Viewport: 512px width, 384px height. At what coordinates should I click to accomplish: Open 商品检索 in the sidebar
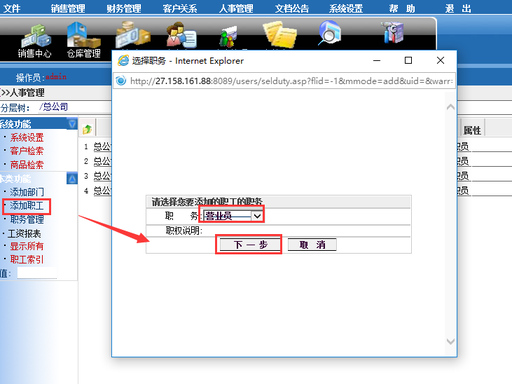pyautogui.click(x=27, y=165)
